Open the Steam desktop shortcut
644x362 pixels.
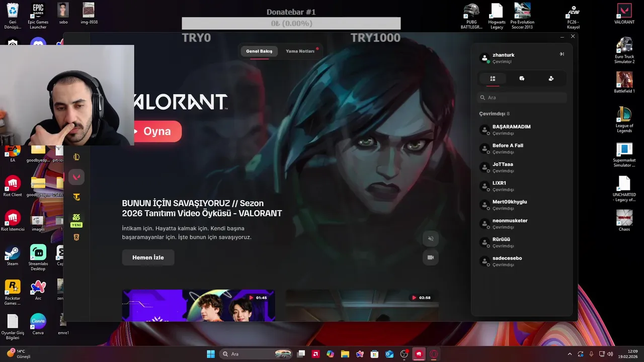point(13,255)
